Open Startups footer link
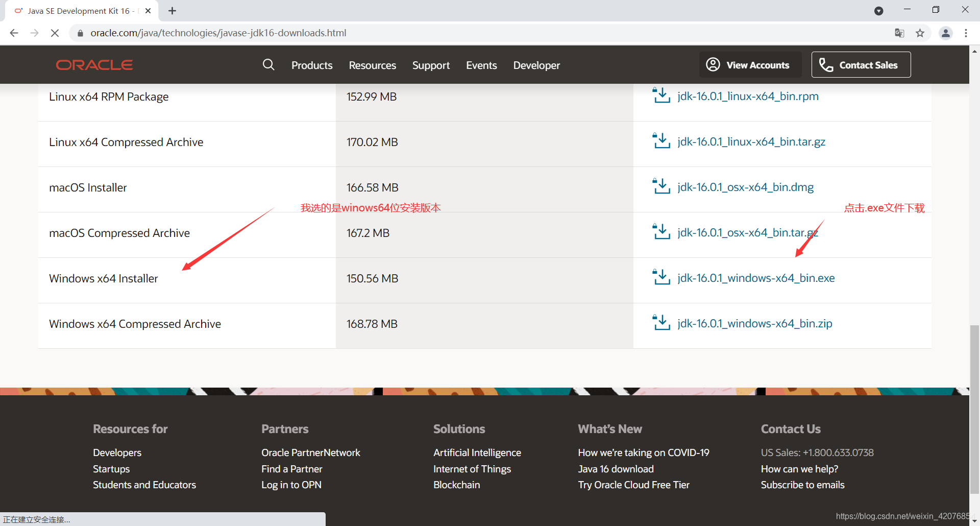Screen dimensions: 980x526 (111, 469)
